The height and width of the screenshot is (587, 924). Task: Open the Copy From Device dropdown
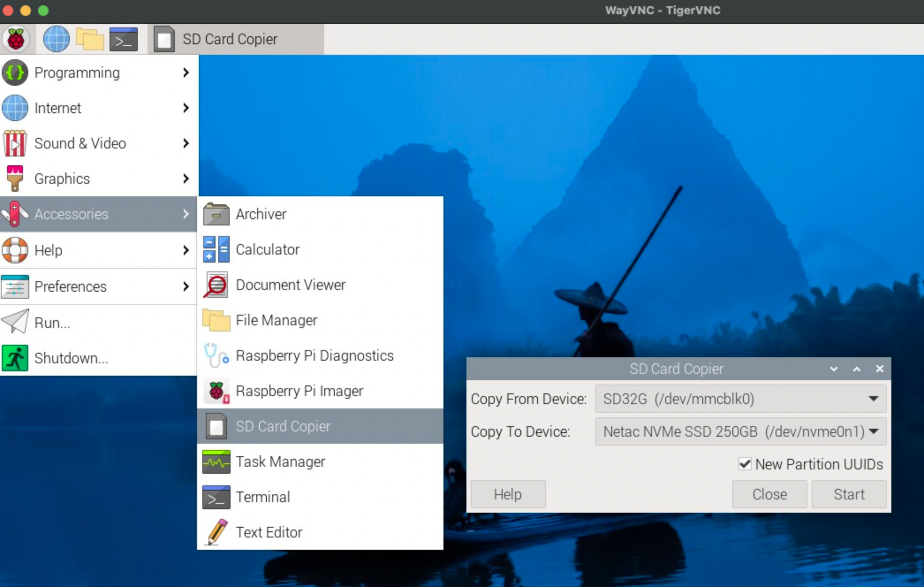[741, 399]
